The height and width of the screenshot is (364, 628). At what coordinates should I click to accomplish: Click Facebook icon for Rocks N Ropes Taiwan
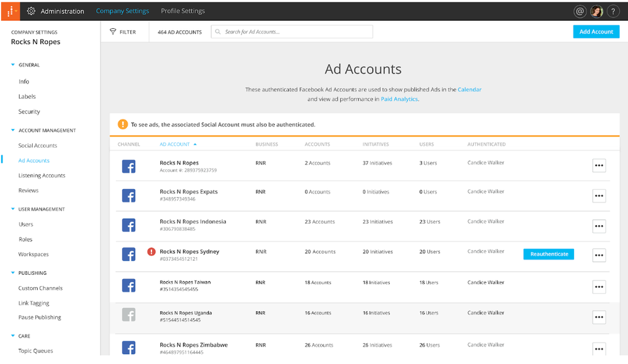click(x=129, y=285)
